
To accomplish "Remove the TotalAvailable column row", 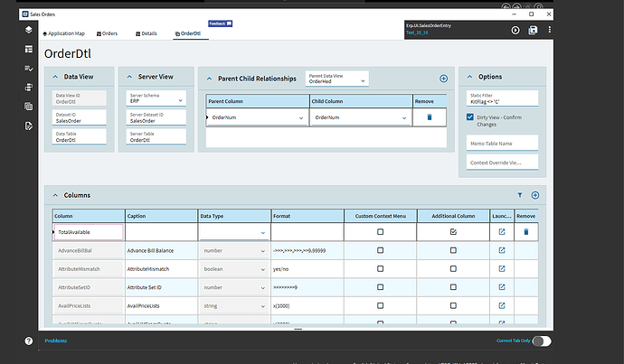I will (x=525, y=231).
